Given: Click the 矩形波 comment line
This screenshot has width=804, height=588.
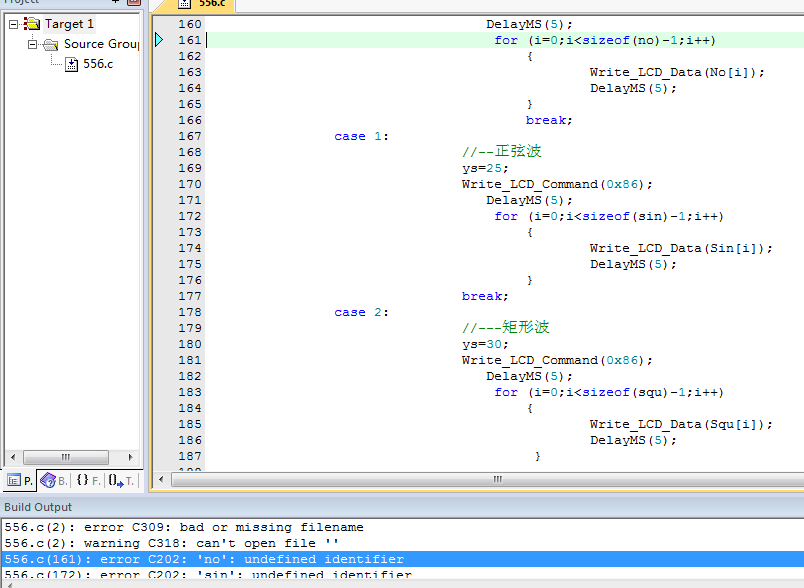Looking at the screenshot, I should click(506, 327).
